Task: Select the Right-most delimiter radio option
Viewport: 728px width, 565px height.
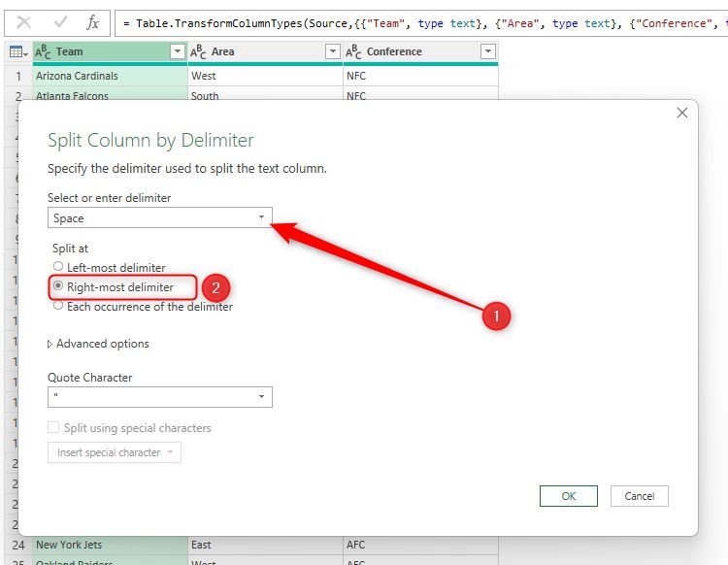Action: (x=58, y=286)
